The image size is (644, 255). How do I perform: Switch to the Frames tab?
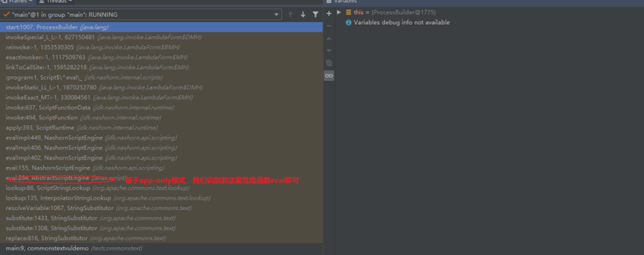pyautogui.click(x=17, y=1)
